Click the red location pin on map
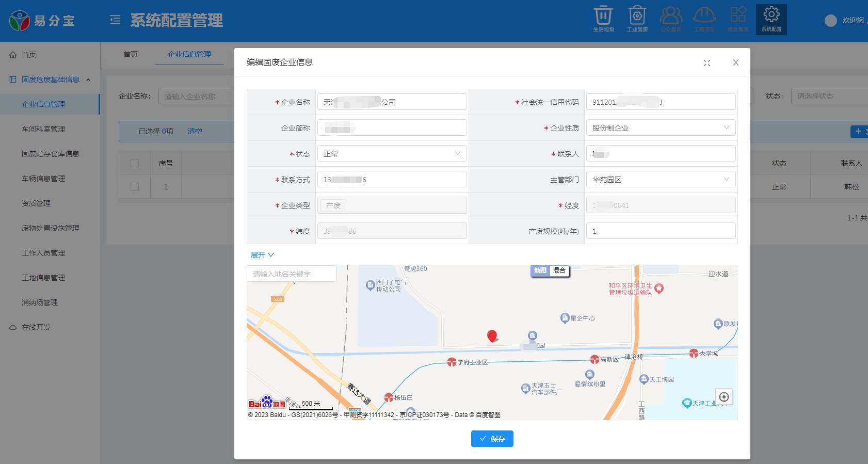 point(492,336)
